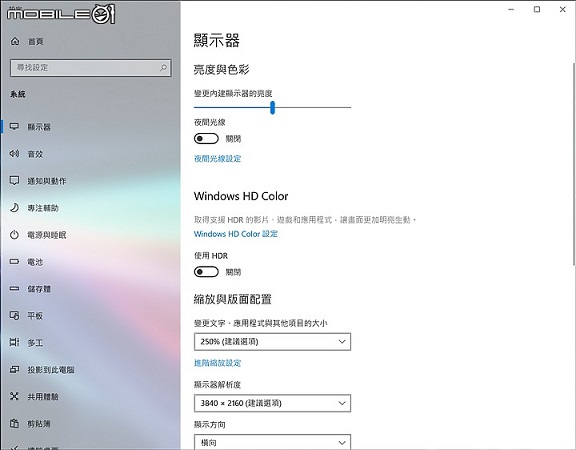Toggle the Use HDR (使用 HDR) switch
Viewport: 576px width, 450px height.
click(x=206, y=272)
